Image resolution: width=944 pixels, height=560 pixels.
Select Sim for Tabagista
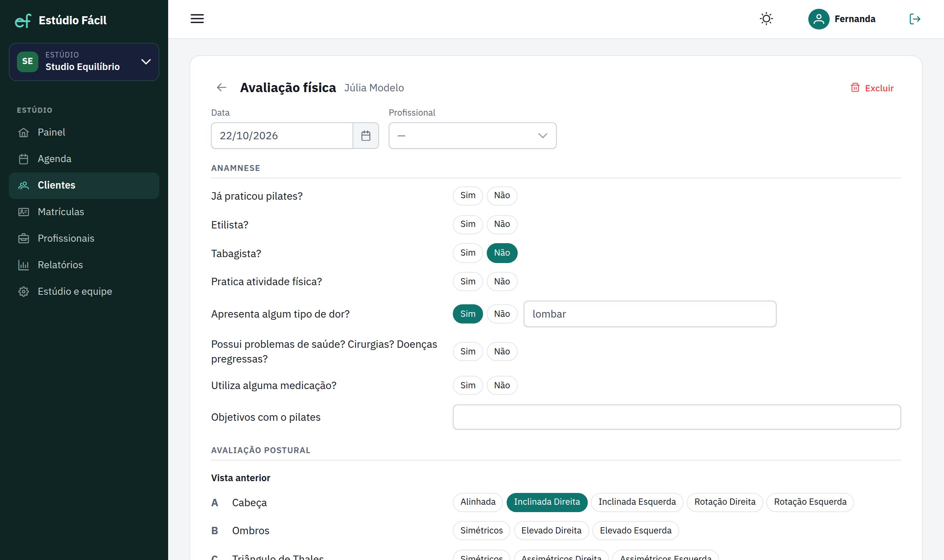tap(468, 253)
